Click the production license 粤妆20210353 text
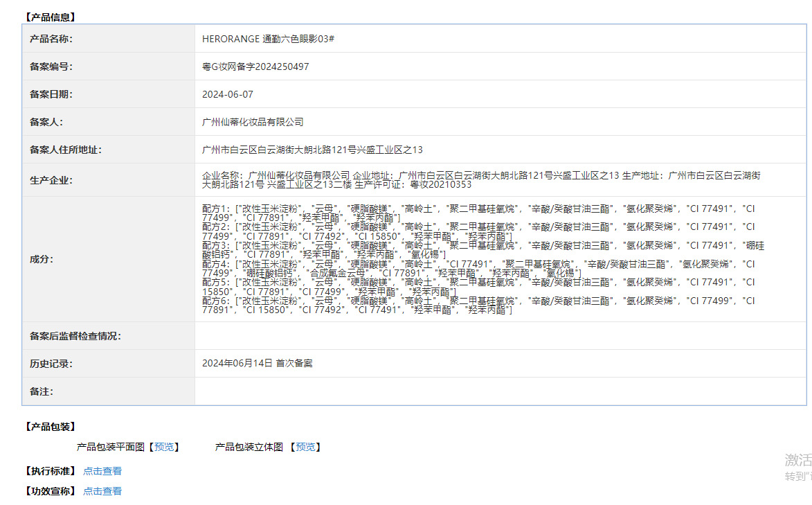Image resolution: width=812 pixels, height=505 pixels. coord(441,184)
